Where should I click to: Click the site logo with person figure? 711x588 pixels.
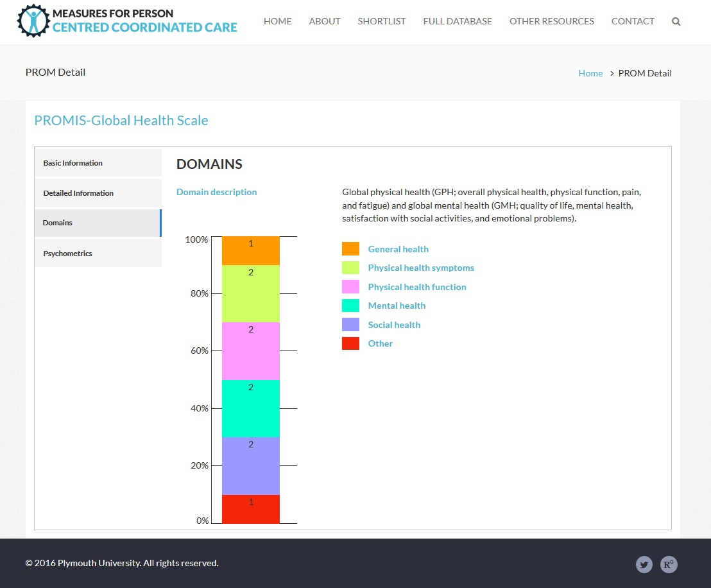pyautogui.click(x=33, y=21)
